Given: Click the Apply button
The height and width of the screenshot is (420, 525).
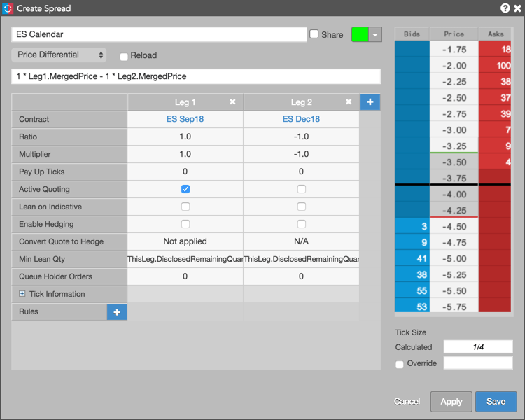Looking at the screenshot, I should pyautogui.click(x=451, y=402).
